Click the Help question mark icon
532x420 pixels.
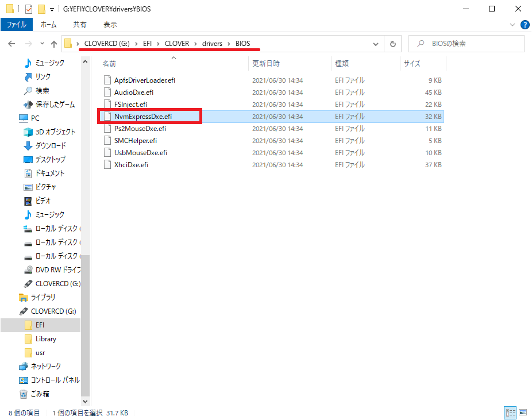(x=524, y=25)
